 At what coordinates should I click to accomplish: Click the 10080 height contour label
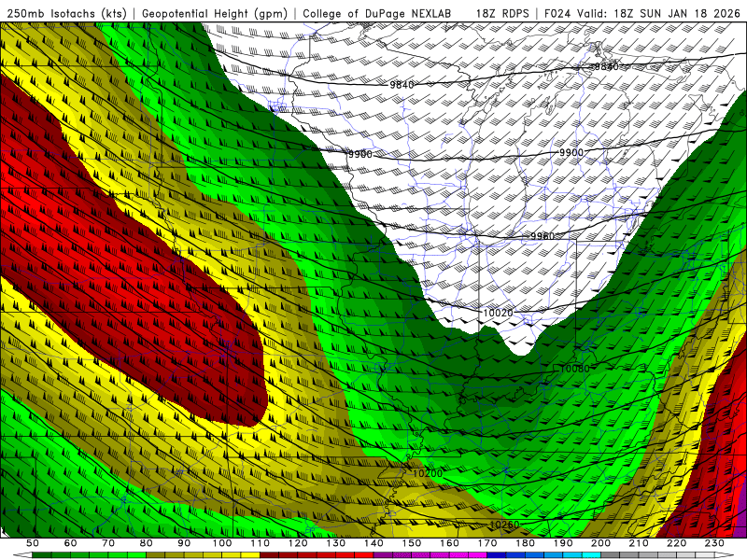click(x=574, y=368)
